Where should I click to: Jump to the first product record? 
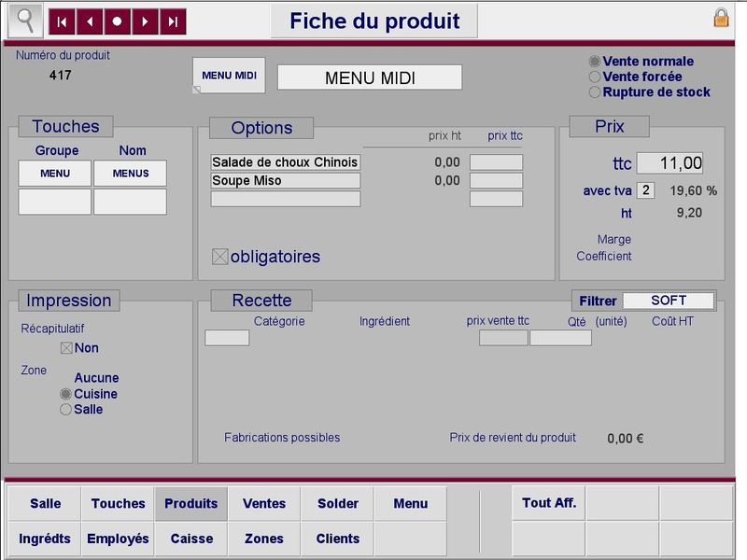[63, 21]
